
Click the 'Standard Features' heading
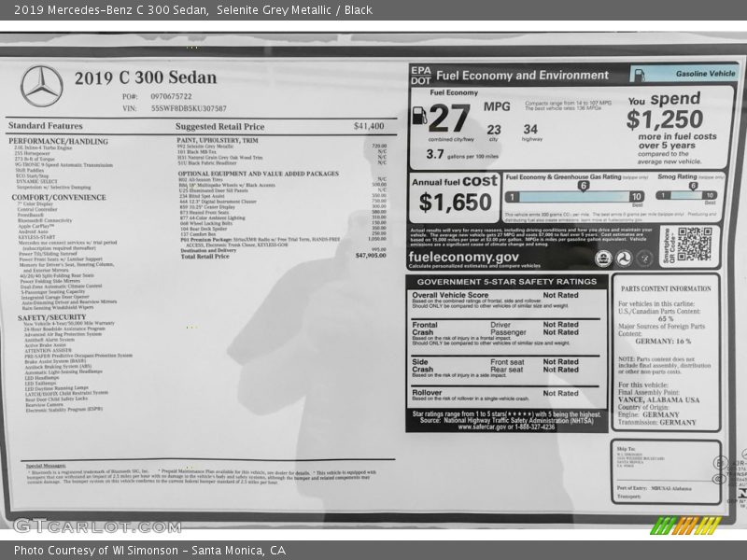pyautogui.click(x=45, y=126)
